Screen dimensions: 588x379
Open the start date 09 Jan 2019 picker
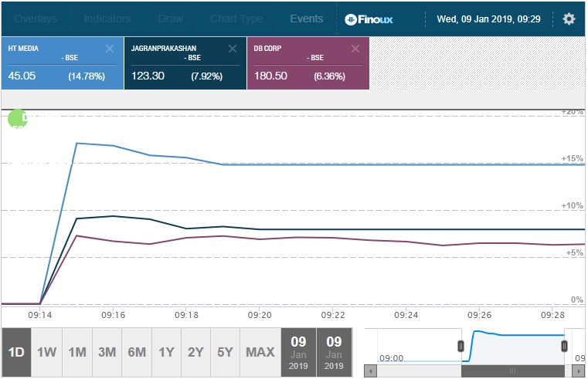(x=298, y=353)
